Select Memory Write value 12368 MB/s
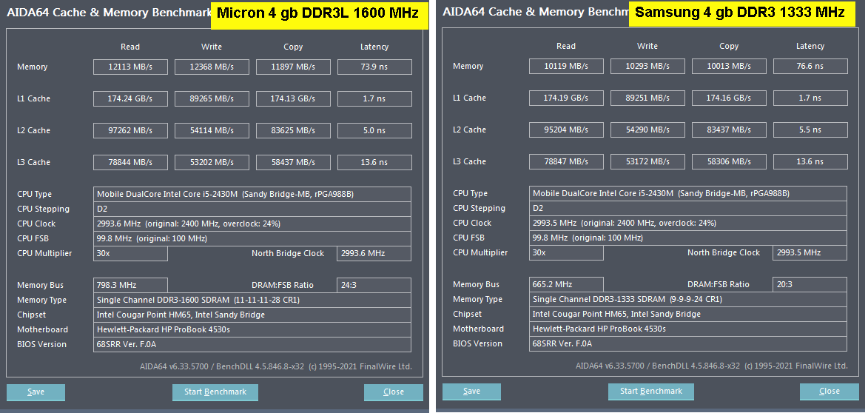The image size is (868, 413). (212, 67)
